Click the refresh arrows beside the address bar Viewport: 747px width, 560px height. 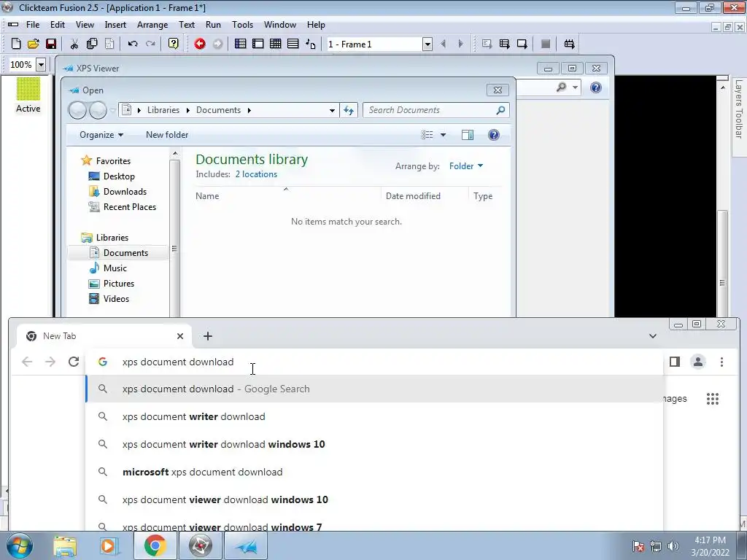(349, 111)
